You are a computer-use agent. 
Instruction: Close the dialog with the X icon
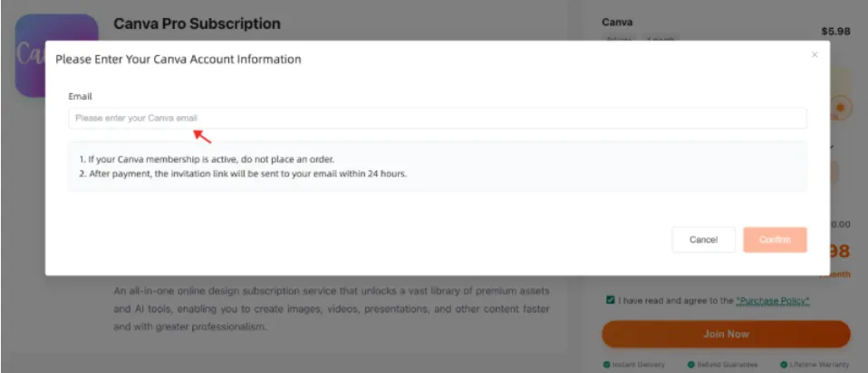click(x=815, y=55)
